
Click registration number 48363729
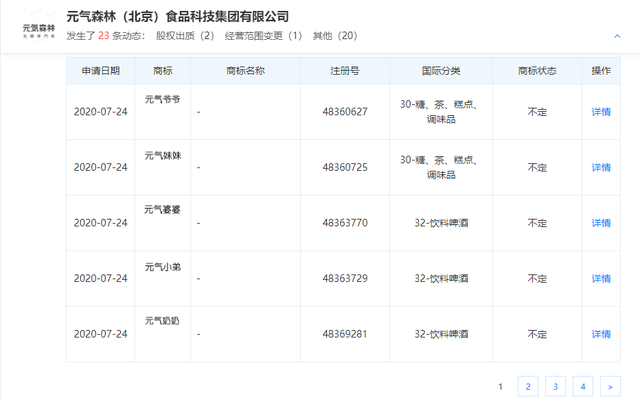345,278
